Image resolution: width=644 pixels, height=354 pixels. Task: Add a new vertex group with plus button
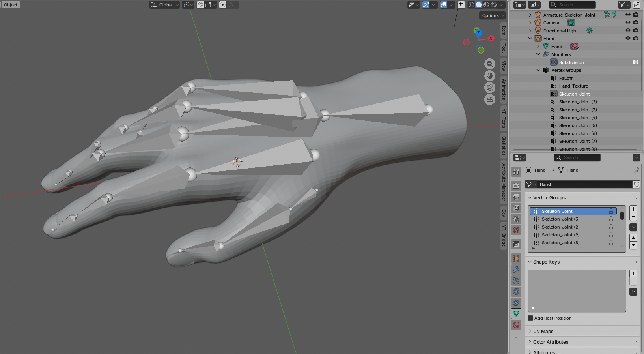[633, 209]
